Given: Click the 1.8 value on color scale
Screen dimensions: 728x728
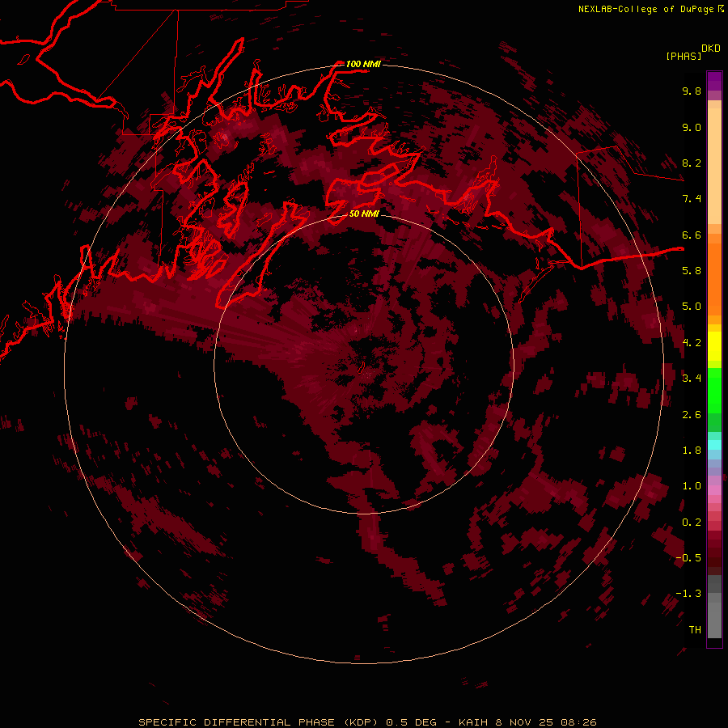Looking at the screenshot, I should (692, 451).
